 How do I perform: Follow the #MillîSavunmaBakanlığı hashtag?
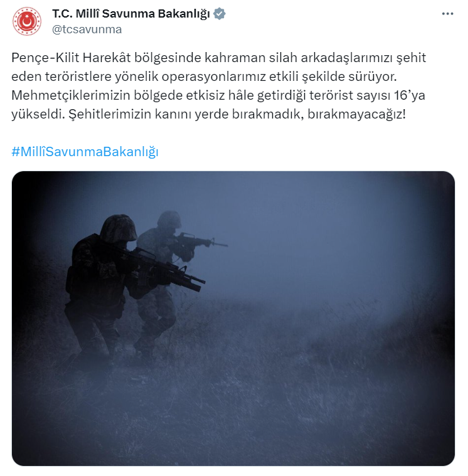(x=85, y=152)
